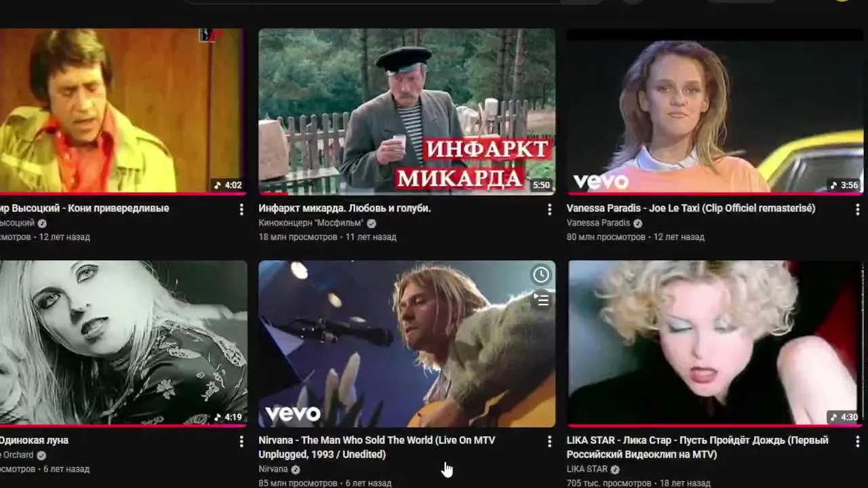868x488 pixels.
Task: Add Nirvana video to queue
Action: [x=541, y=299]
